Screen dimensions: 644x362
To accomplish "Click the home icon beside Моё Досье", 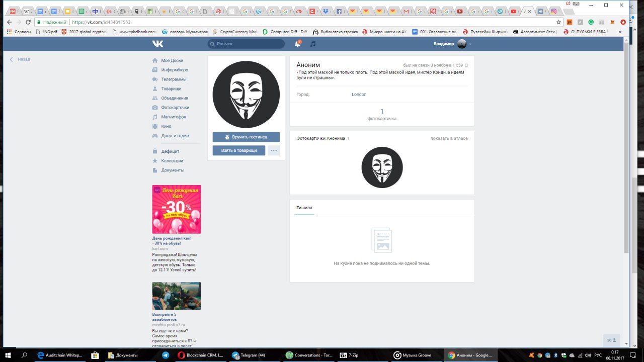I will pyautogui.click(x=155, y=60).
